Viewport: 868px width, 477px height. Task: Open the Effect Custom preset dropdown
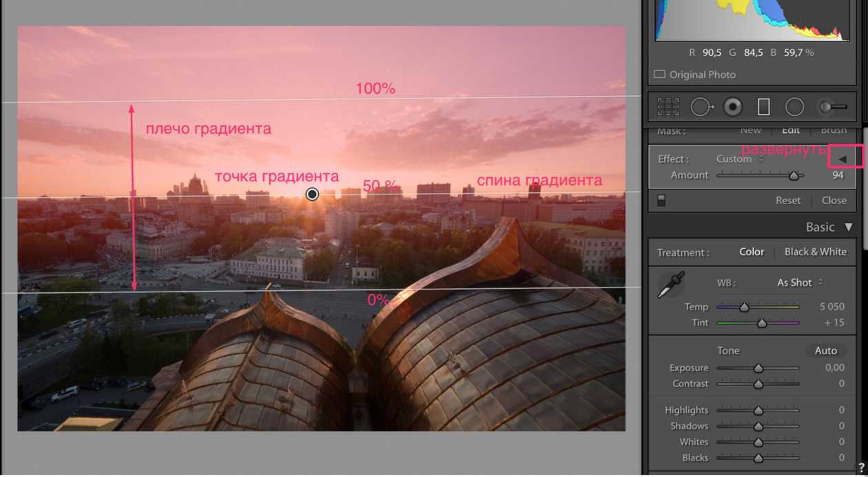pos(740,159)
